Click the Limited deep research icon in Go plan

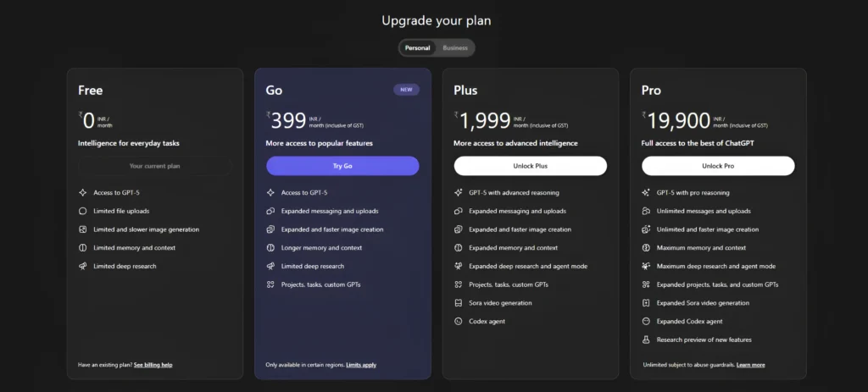pos(270,266)
